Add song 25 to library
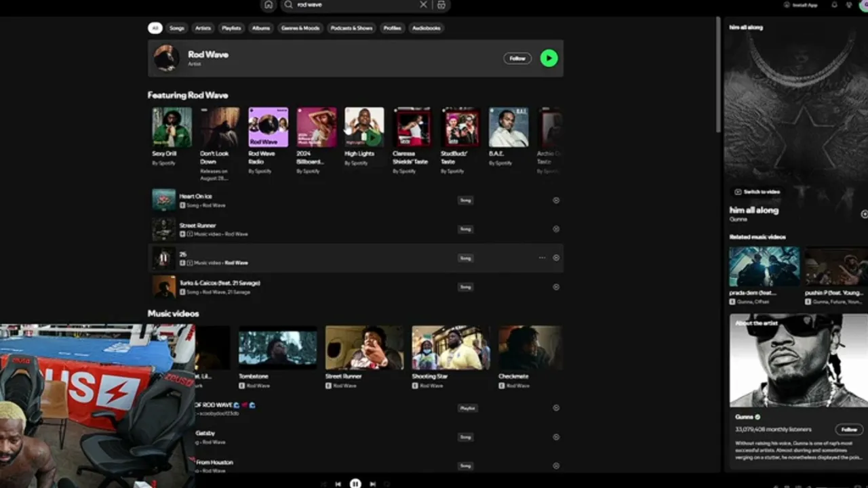The width and height of the screenshot is (868, 488). coord(556,258)
